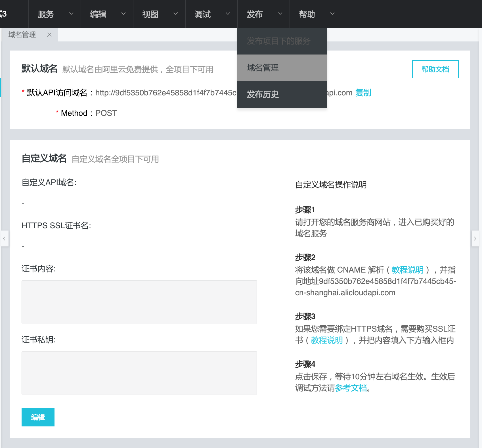Open the 帮助文档 button

click(435, 69)
